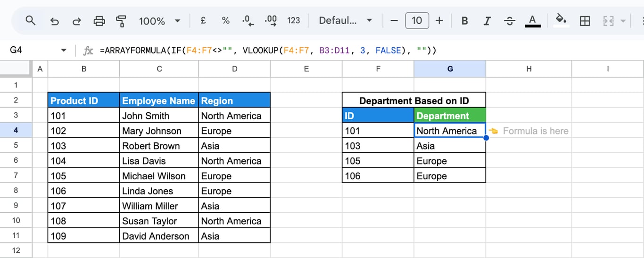The height and width of the screenshot is (258, 644).
Task: Open the borders tool
Action: [x=585, y=21]
